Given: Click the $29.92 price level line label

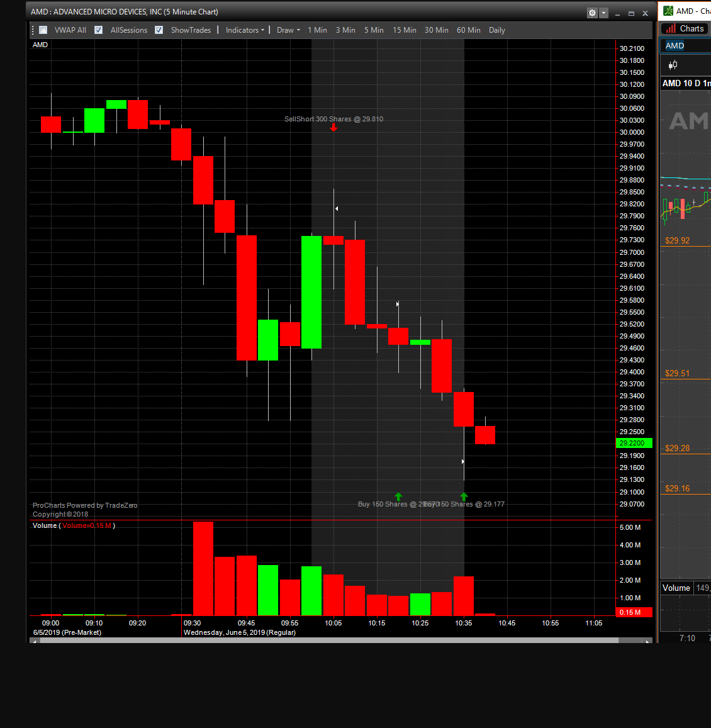Looking at the screenshot, I should [677, 240].
